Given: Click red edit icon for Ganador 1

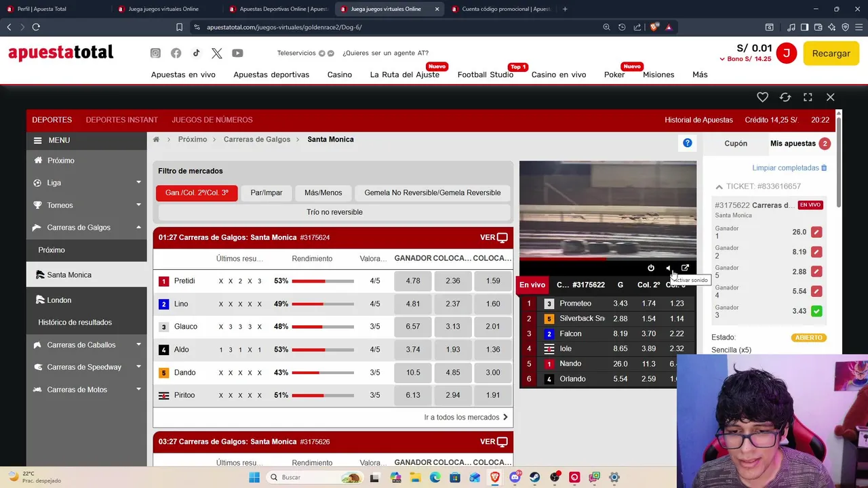Looking at the screenshot, I should point(816,232).
